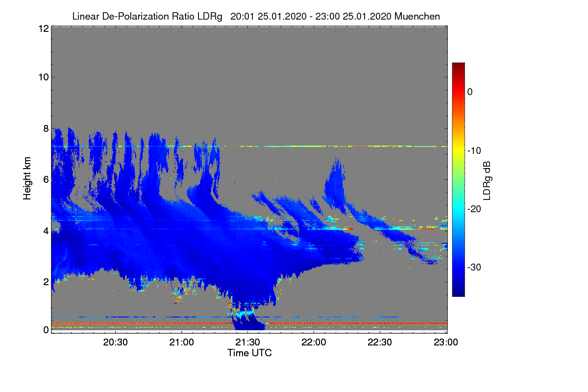
Task: Click the height tick label 10
Action: pos(43,77)
